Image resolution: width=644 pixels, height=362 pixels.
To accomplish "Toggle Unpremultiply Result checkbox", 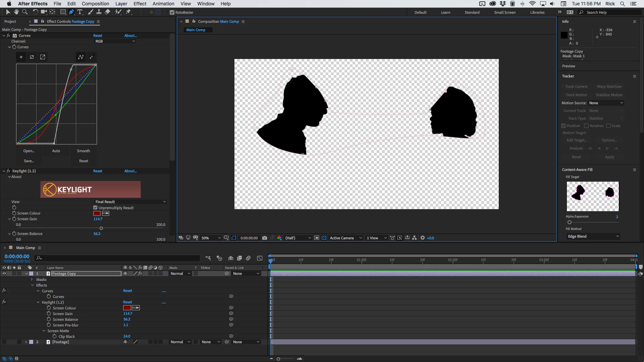I will coord(95,208).
